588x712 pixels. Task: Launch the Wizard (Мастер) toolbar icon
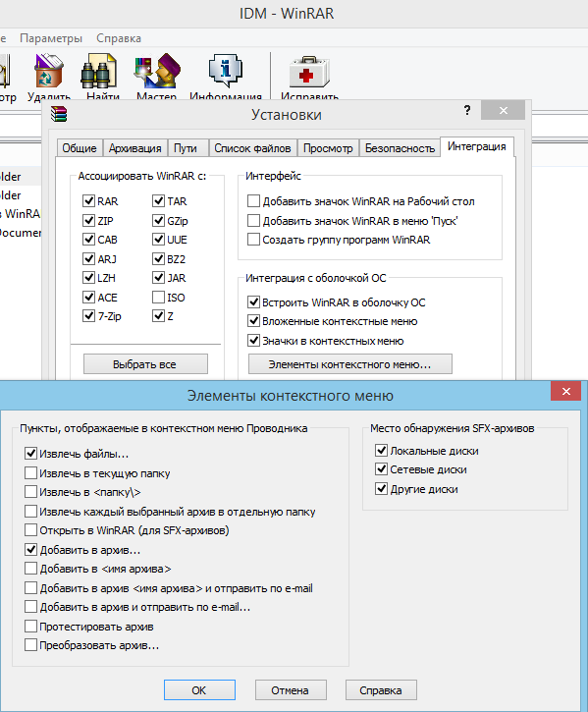click(x=157, y=72)
